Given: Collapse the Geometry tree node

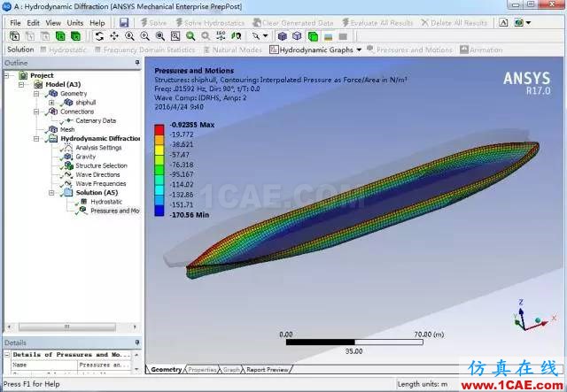Looking at the screenshot, I should pyautogui.click(x=36, y=94).
